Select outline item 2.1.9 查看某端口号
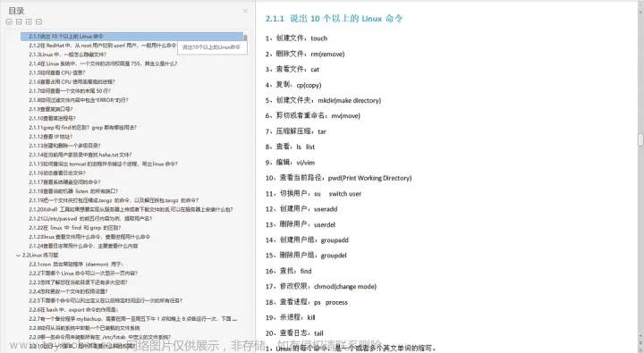Image resolution: width=644 pixels, height=353 pixels. coord(50,109)
